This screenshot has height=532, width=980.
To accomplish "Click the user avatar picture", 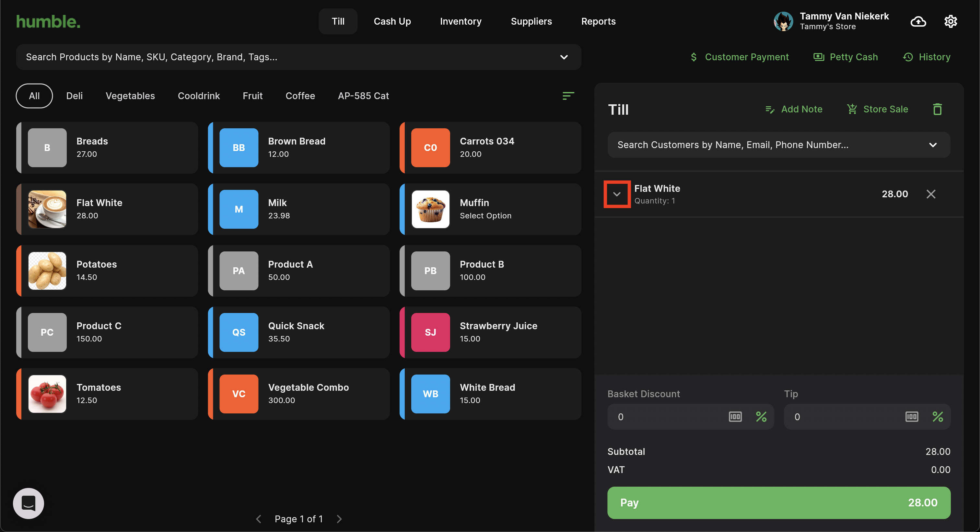I will [783, 21].
